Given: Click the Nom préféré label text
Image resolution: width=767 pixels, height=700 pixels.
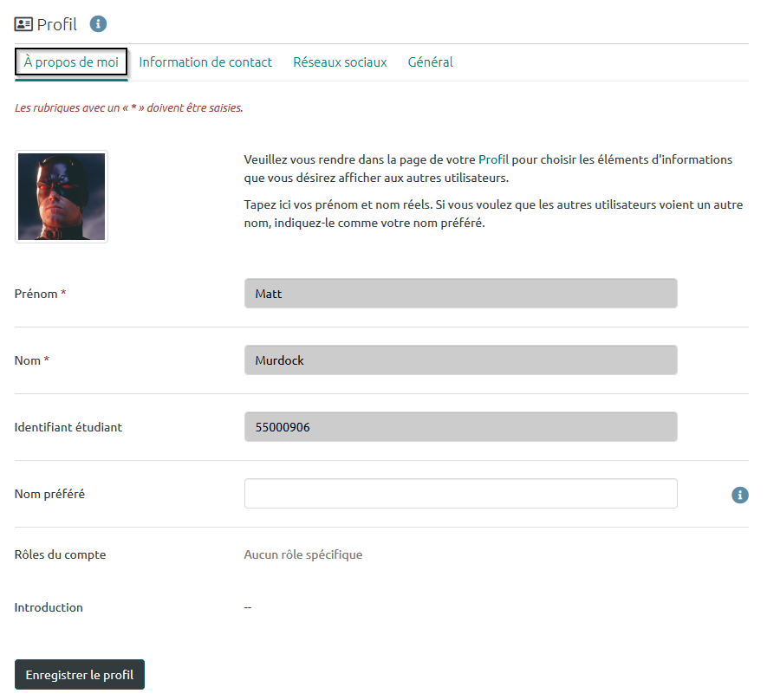Looking at the screenshot, I should point(49,494).
